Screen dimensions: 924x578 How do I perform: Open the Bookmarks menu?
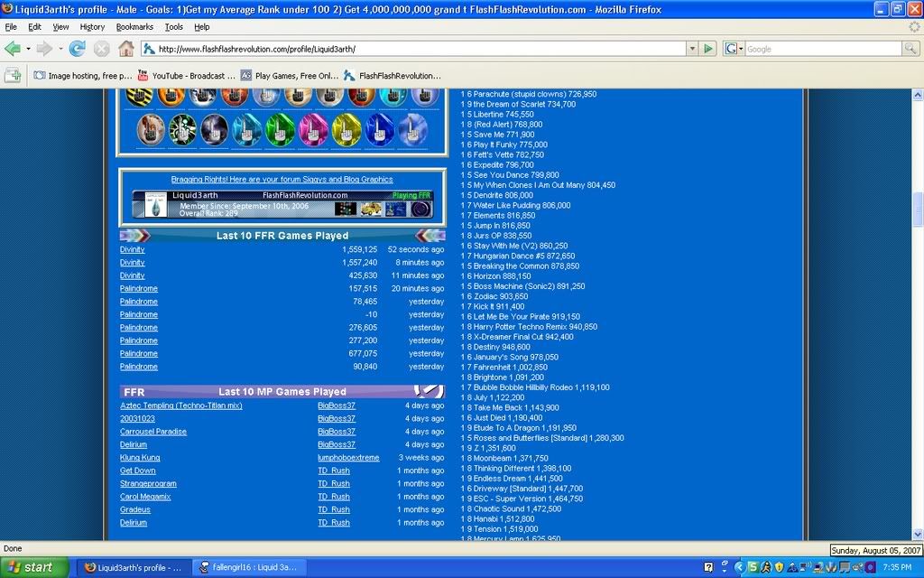(134, 27)
